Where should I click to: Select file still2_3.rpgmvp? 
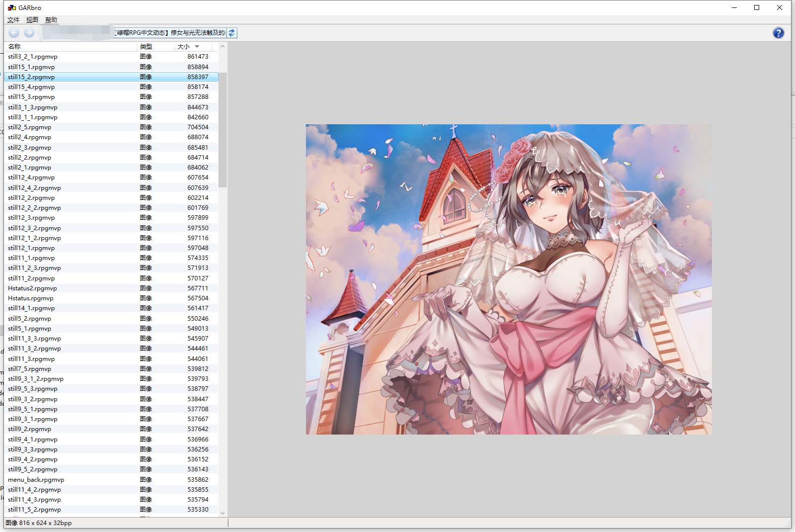pyautogui.click(x=111, y=148)
